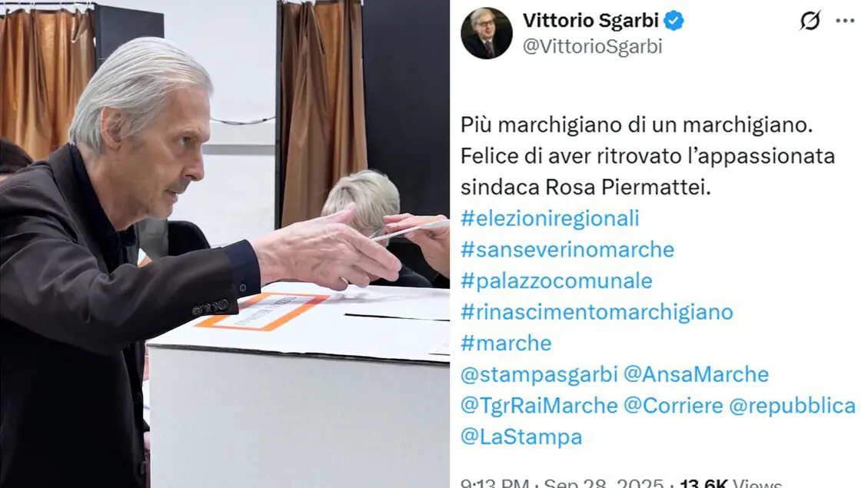Click the tweet timestamp Sep 28, 2025
868x488 pixels.
[604, 483]
